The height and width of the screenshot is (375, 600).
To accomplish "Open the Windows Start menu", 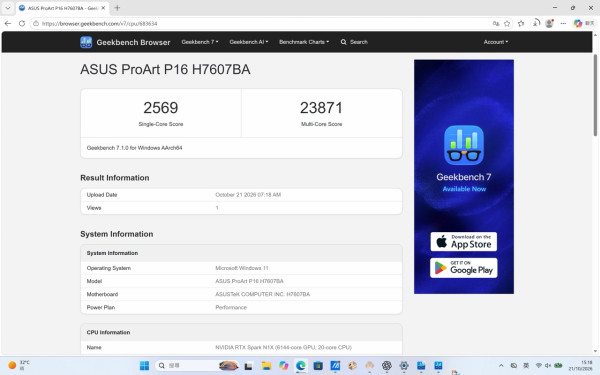I will point(144,366).
